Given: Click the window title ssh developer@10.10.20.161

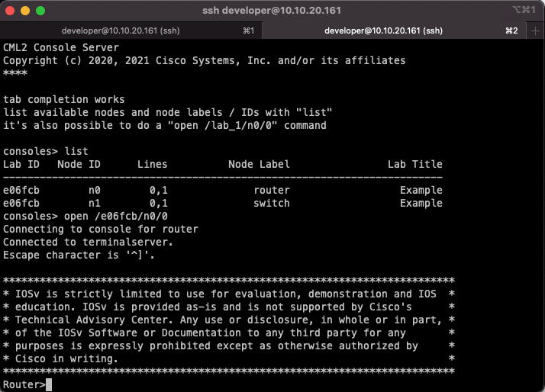Looking at the screenshot, I should (272, 11).
